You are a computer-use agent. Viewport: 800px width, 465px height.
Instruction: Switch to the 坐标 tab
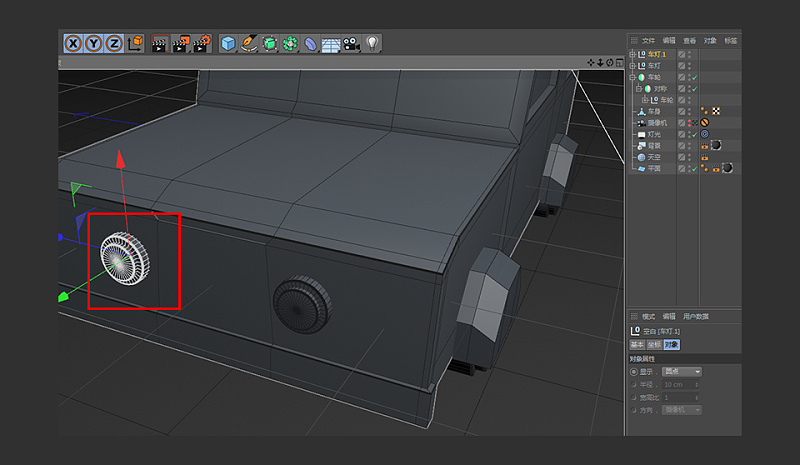click(x=654, y=345)
